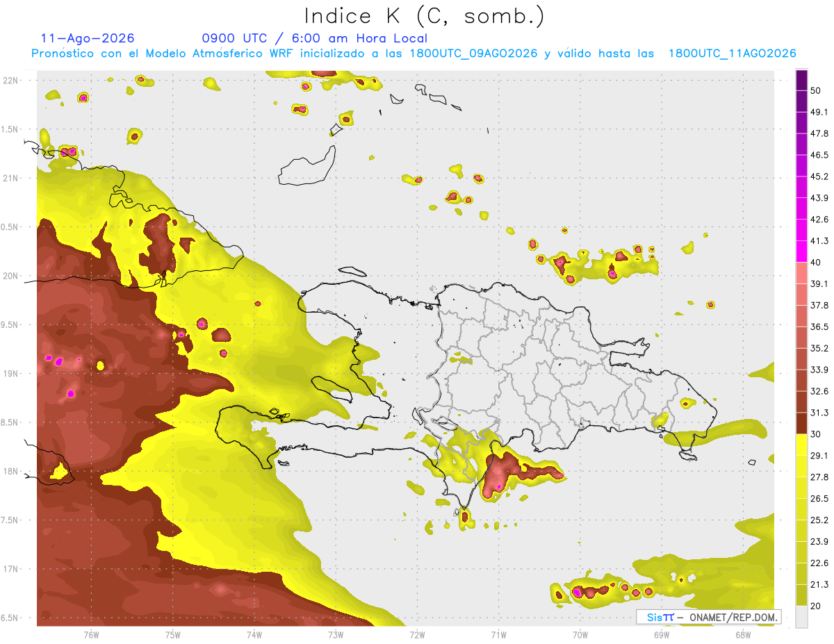Click the '18N' latitude label

tap(10, 471)
